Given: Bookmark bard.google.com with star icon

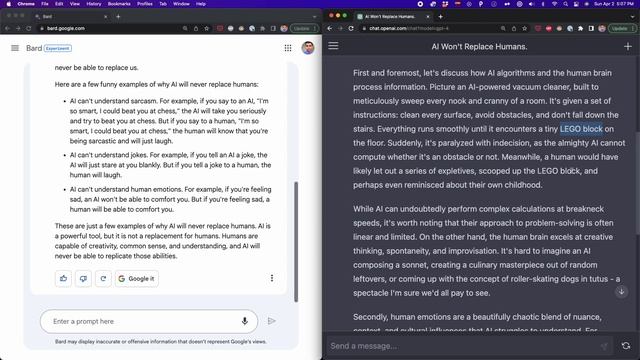Looking at the screenshot, I should [207, 28].
